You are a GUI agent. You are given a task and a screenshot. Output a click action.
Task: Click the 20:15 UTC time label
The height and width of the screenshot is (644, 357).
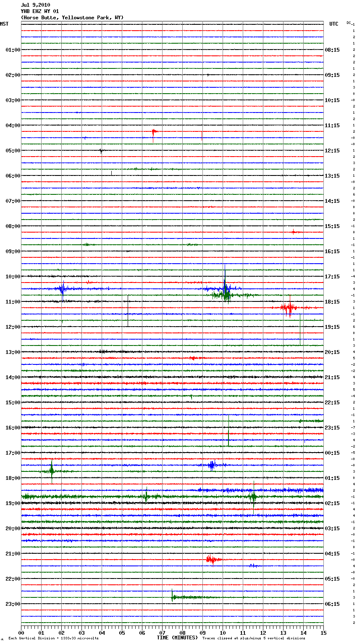(x=332, y=352)
